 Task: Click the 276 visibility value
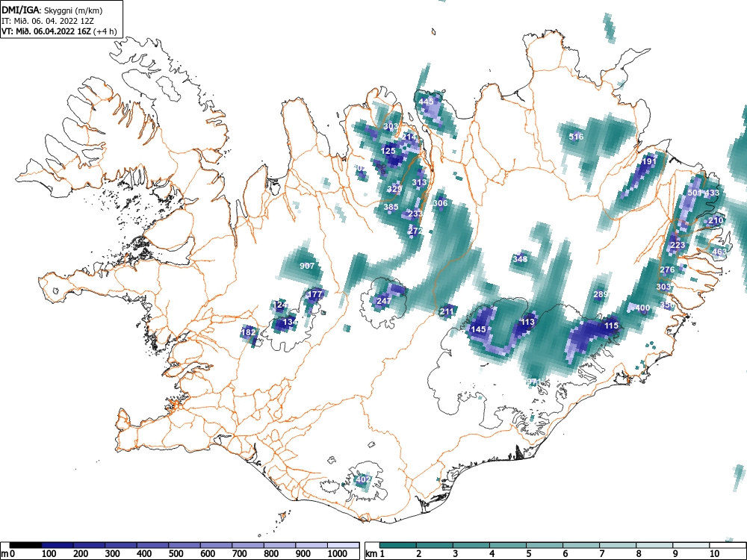667,270
